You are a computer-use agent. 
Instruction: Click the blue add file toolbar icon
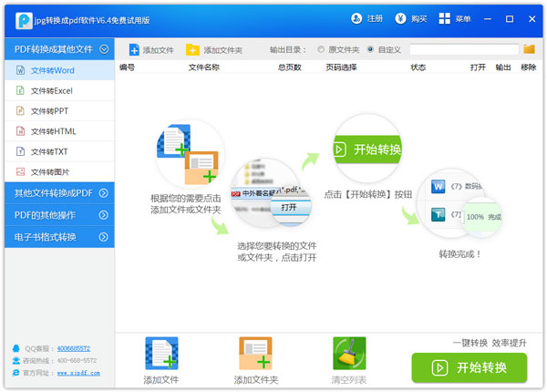pyautogui.click(x=134, y=50)
